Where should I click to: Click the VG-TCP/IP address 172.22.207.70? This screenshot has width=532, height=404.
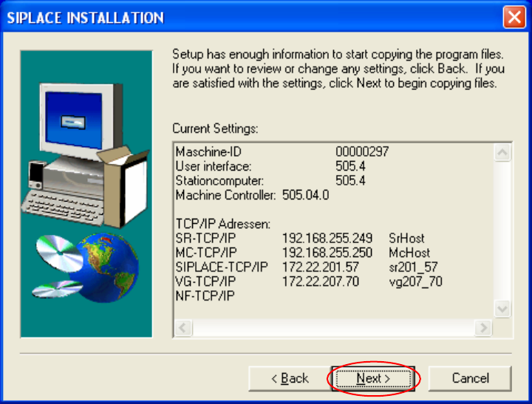click(x=320, y=281)
